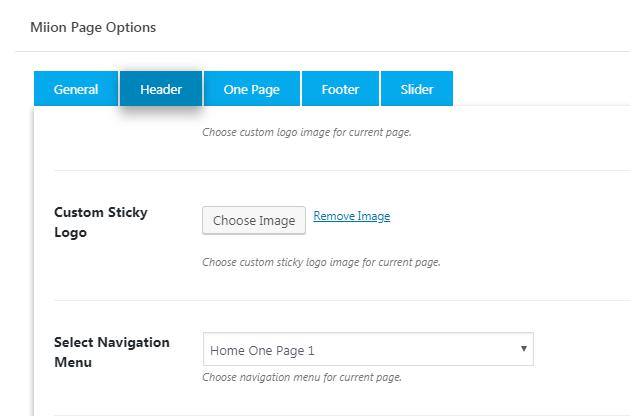Select the Header tab

tap(161, 89)
